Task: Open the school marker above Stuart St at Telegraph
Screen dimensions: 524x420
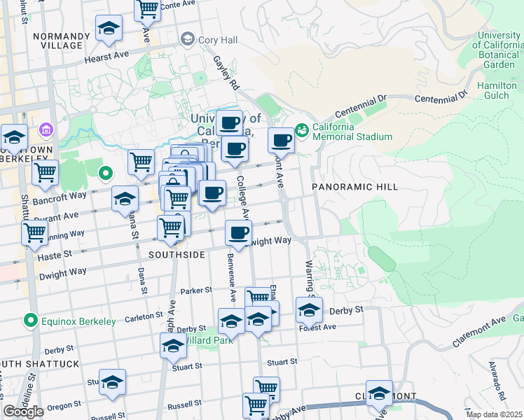Action: (173, 346)
